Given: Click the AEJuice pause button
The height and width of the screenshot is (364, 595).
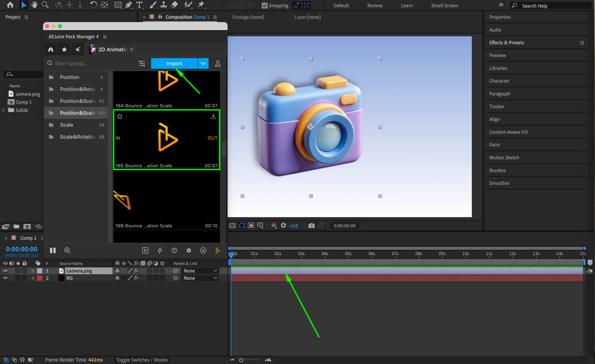Looking at the screenshot, I should (x=53, y=250).
